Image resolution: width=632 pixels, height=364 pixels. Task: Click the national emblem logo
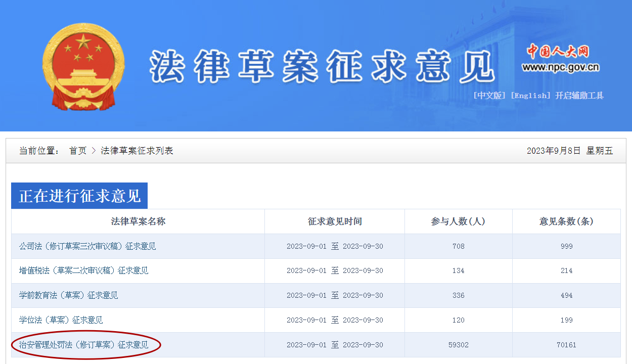click(x=83, y=66)
